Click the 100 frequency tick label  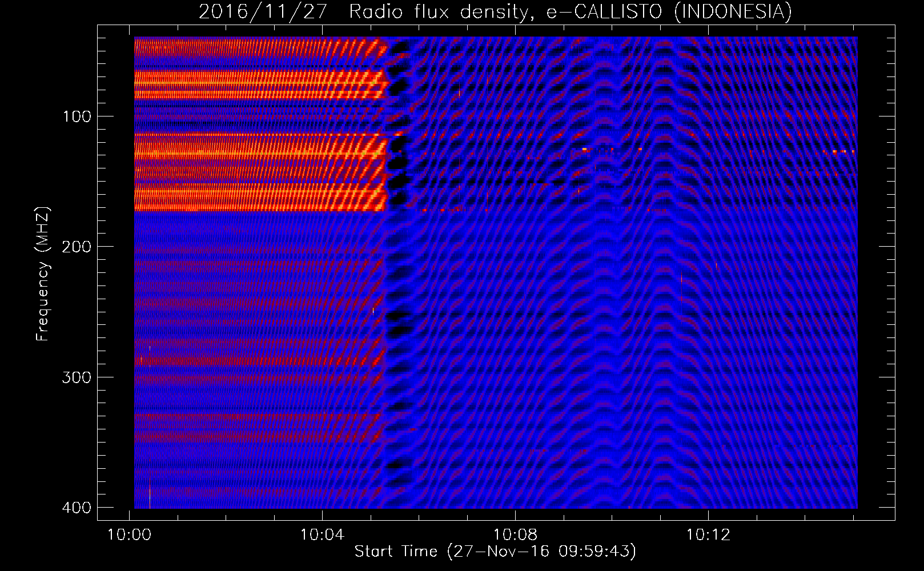pos(77,116)
